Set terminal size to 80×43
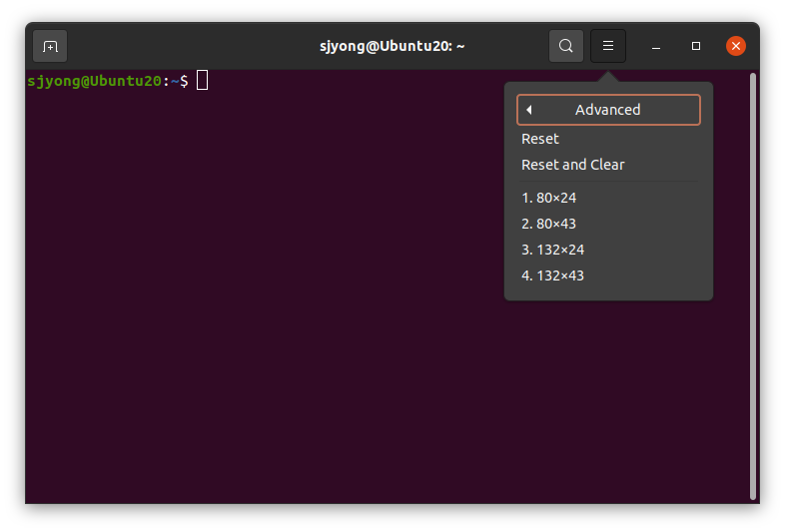785x532 pixels. 608,224
